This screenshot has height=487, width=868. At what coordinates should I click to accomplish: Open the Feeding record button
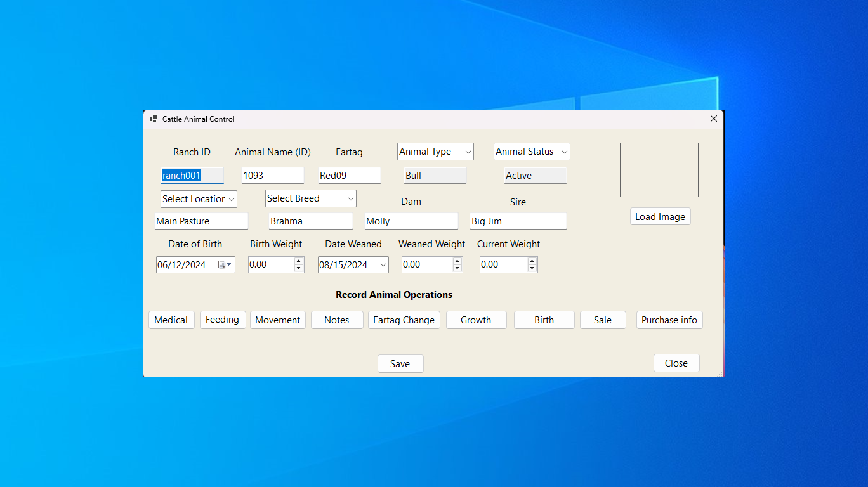[223, 320]
